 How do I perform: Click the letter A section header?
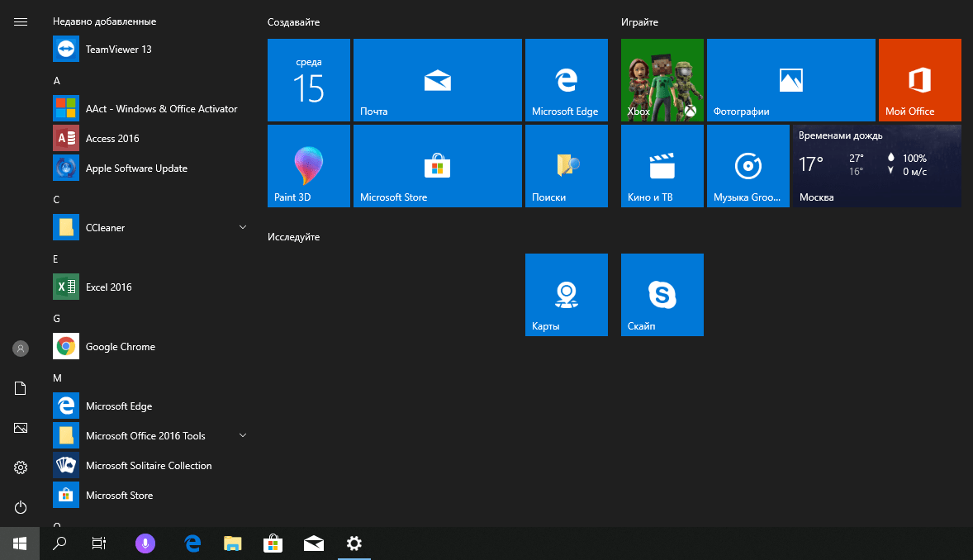[56, 81]
